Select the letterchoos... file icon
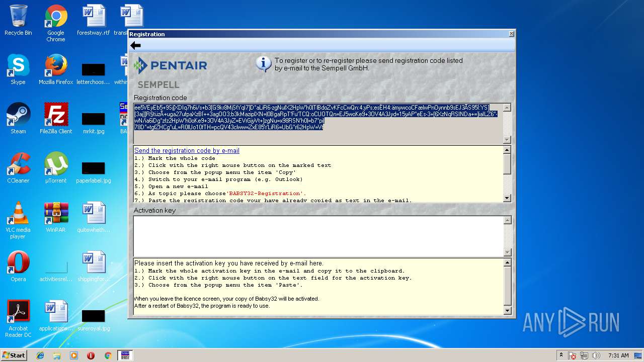Screen dimensions: 644x362 [x=94, y=73]
